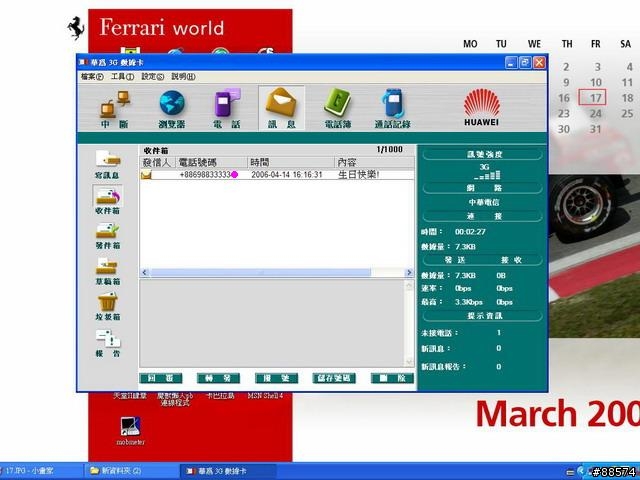This screenshot has width=640, height=480.
Task: Click the 中斷 disconnect icon
Action: [115, 109]
